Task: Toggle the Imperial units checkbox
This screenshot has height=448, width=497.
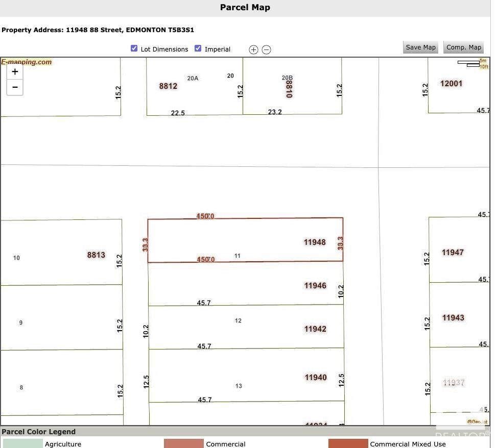Action: (198, 48)
